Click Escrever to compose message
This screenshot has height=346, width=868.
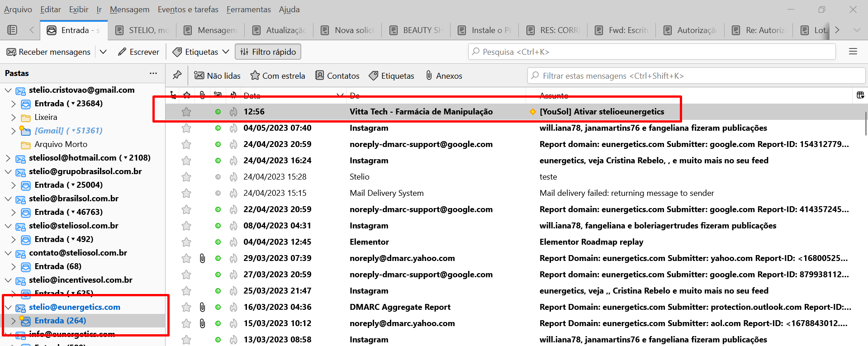point(138,52)
